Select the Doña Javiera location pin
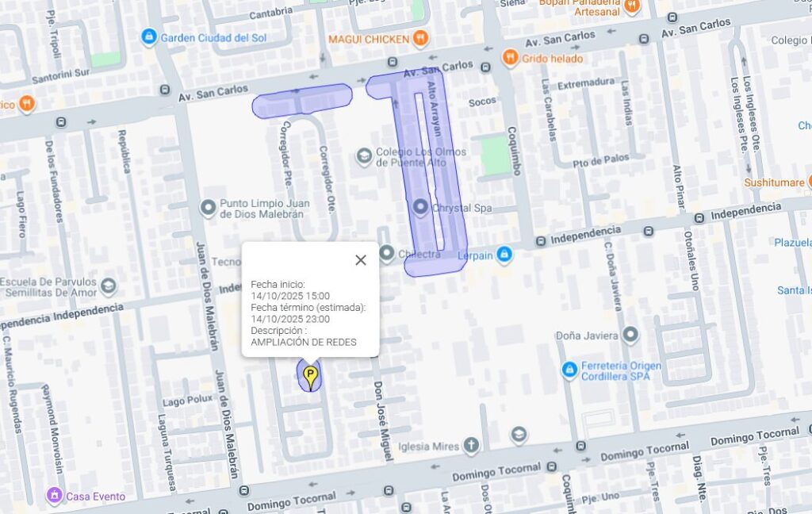 pos(630,335)
